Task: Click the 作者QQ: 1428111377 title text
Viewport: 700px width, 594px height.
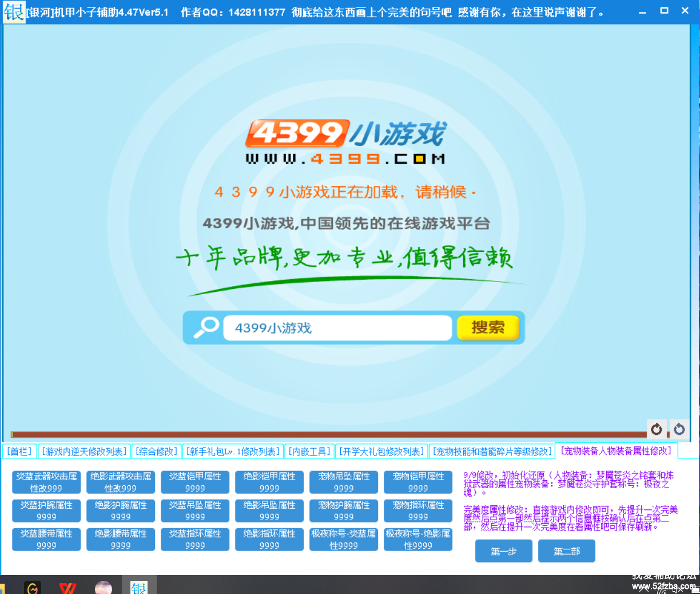Action: point(233,12)
